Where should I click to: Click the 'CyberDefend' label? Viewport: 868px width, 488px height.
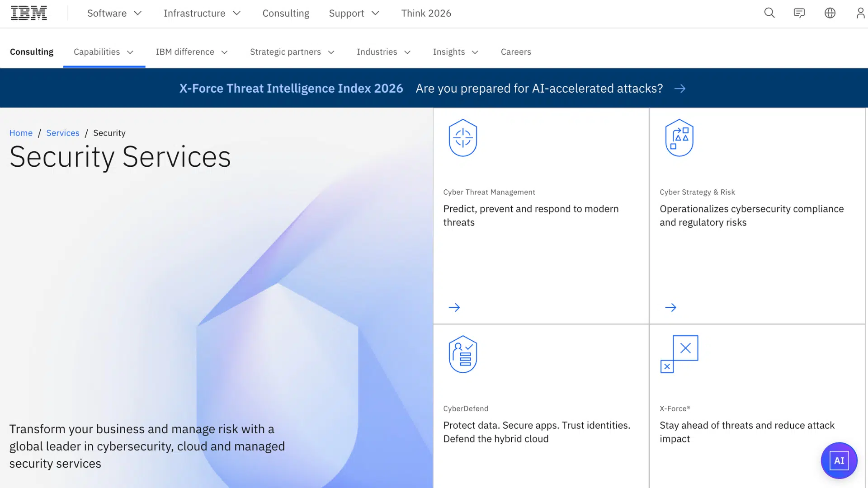pyautogui.click(x=466, y=408)
